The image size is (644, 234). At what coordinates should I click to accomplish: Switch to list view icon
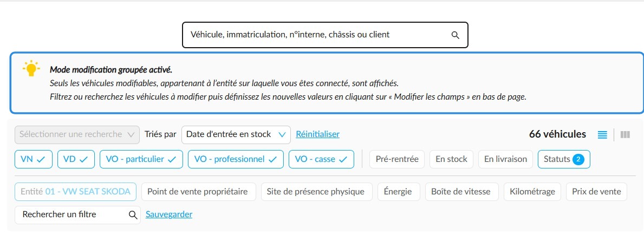click(602, 135)
